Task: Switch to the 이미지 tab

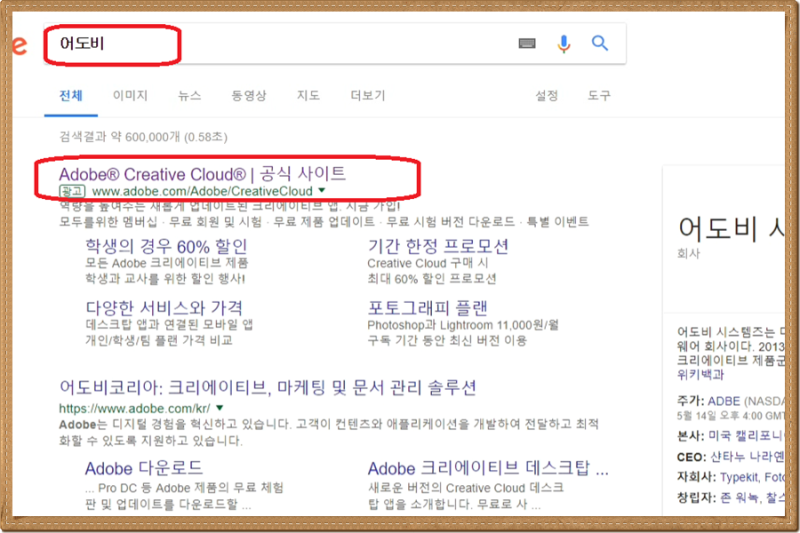Action: click(x=130, y=95)
